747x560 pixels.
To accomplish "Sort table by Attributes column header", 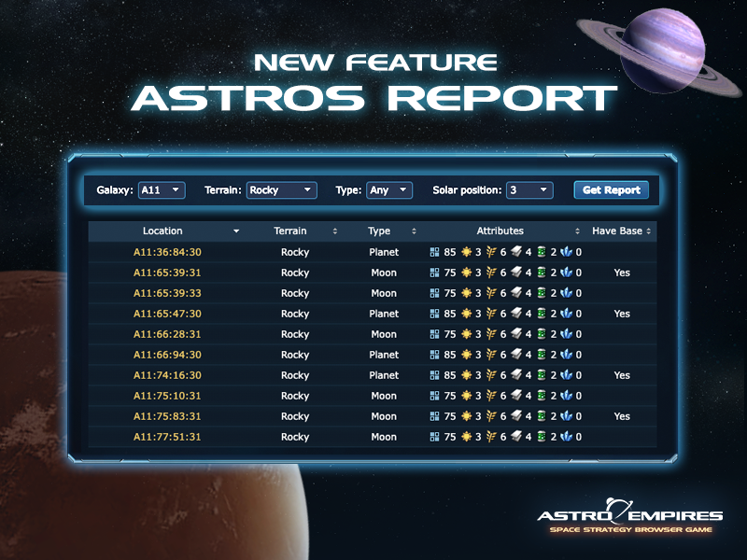I will 500,231.
